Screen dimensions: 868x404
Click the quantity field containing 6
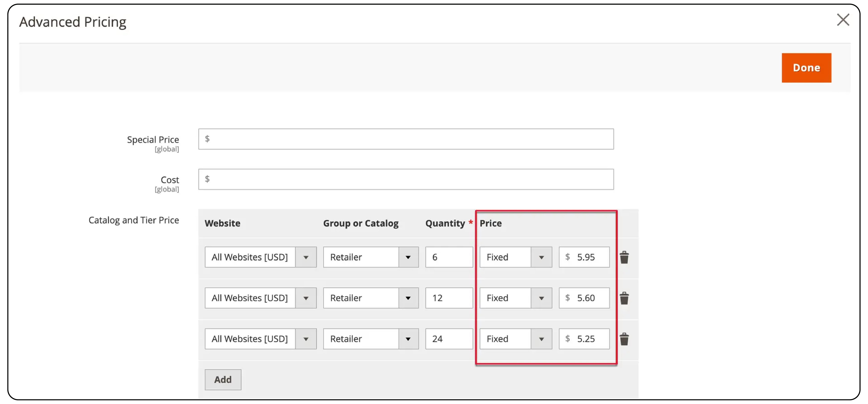click(x=449, y=257)
